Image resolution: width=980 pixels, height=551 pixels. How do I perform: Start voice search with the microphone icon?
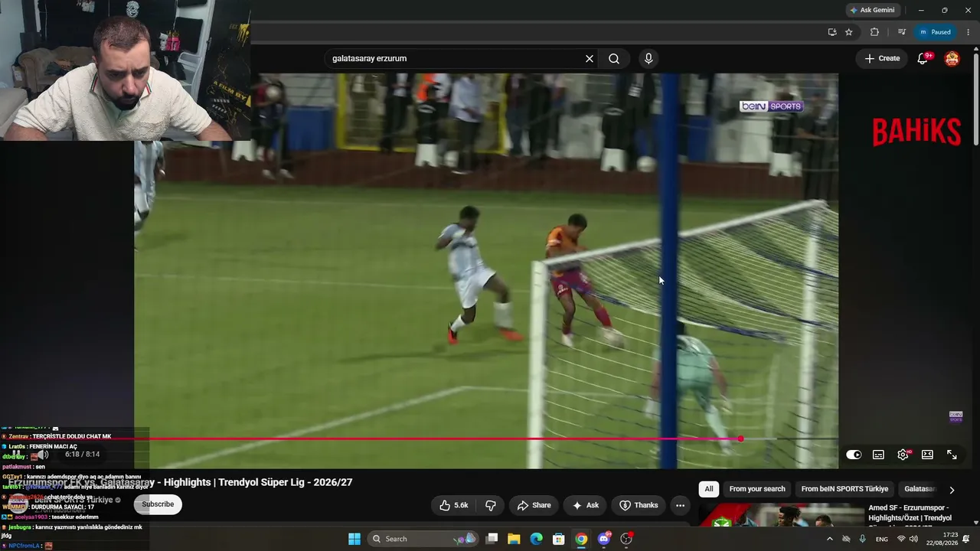coord(648,59)
